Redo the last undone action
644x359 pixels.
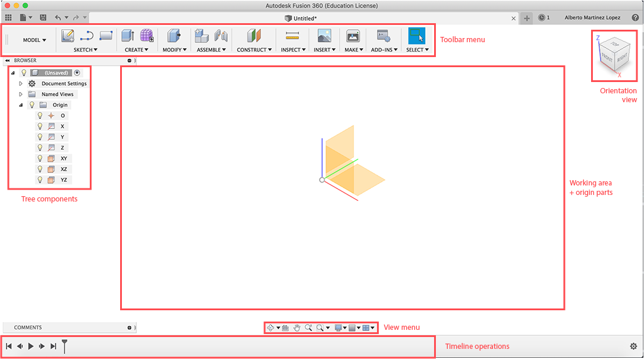76,18
